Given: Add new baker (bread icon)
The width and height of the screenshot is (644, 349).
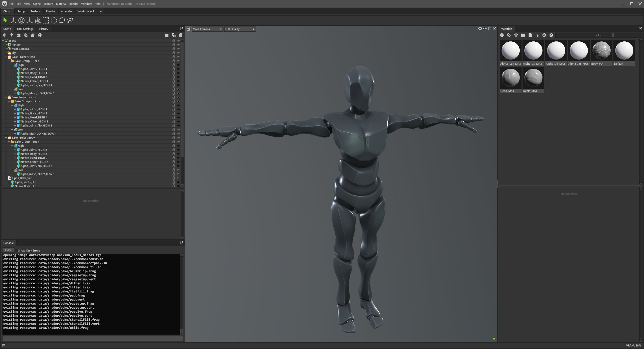Looking at the screenshot, I should tap(33, 35).
